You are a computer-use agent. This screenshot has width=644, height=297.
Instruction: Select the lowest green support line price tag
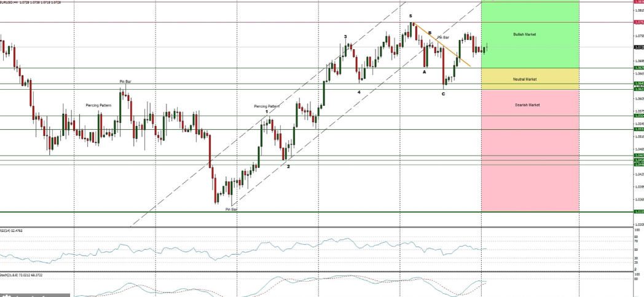(x=638, y=212)
